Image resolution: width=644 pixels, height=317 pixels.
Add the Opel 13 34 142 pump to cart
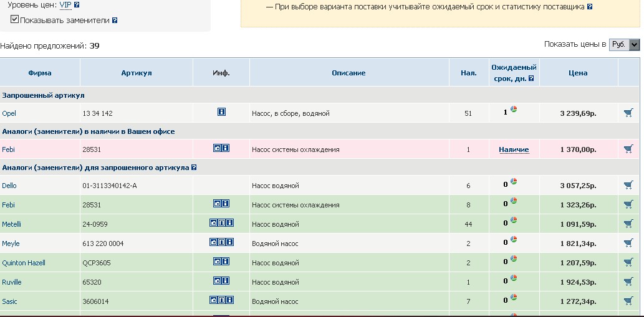point(628,113)
